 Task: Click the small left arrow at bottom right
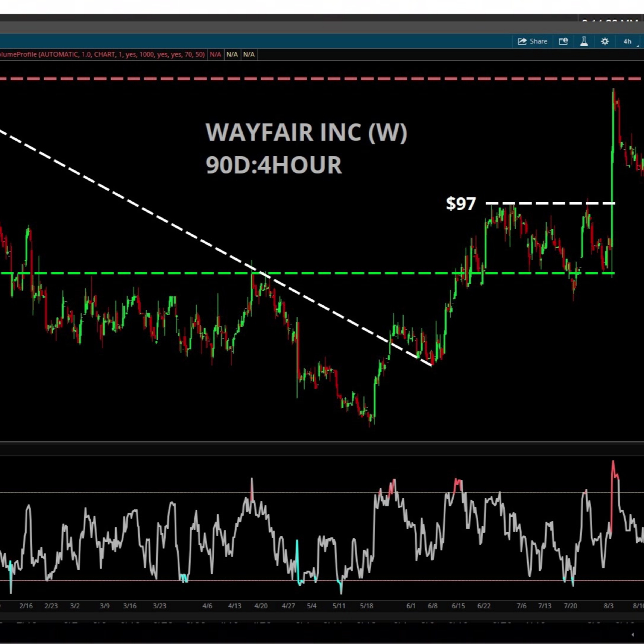633,635
